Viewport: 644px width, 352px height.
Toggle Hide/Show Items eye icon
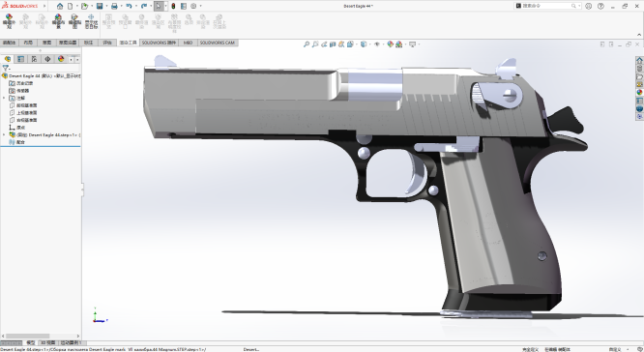coord(376,44)
